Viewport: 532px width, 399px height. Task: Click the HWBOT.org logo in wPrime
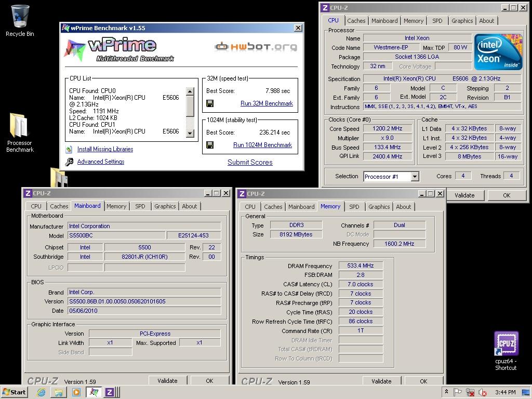[x=256, y=46]
